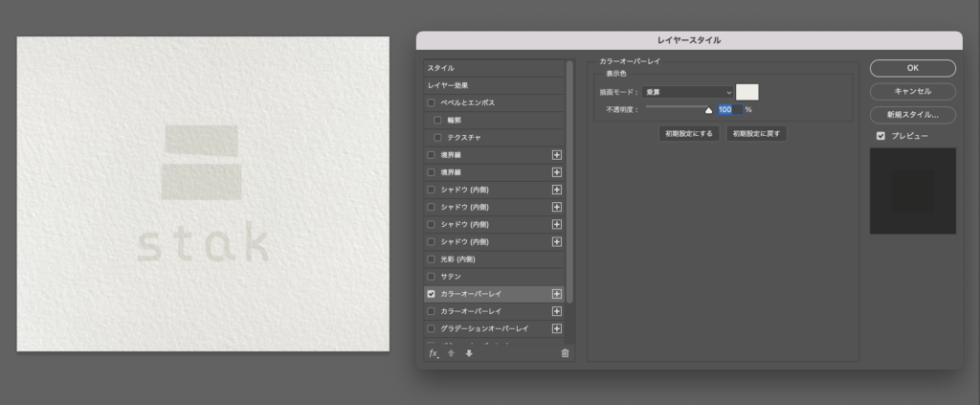
Task: Enable the 光彩 (内側) checkbox
Action: [432, 259]
